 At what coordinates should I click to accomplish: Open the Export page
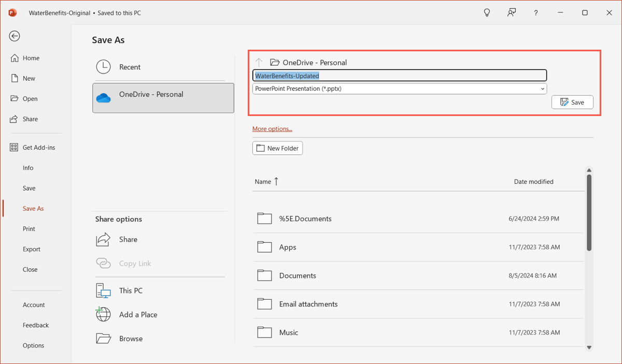coord(32,249)
